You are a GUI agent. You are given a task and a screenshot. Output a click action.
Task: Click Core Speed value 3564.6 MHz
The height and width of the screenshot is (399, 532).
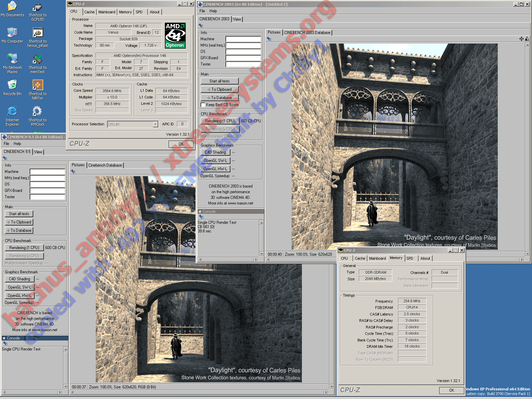112,91
